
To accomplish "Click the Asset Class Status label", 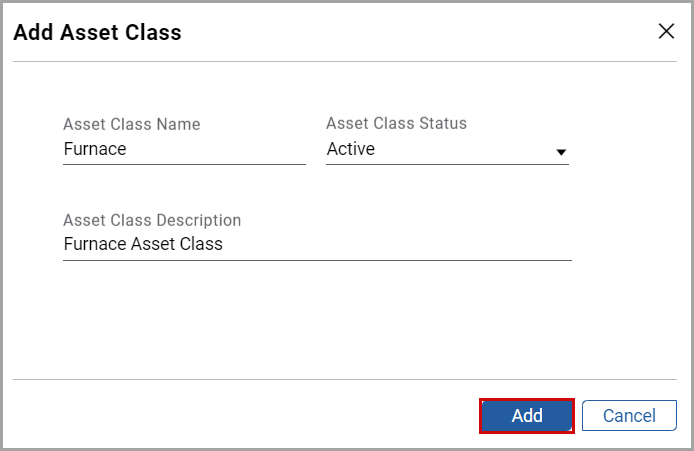I will point(396,123).
